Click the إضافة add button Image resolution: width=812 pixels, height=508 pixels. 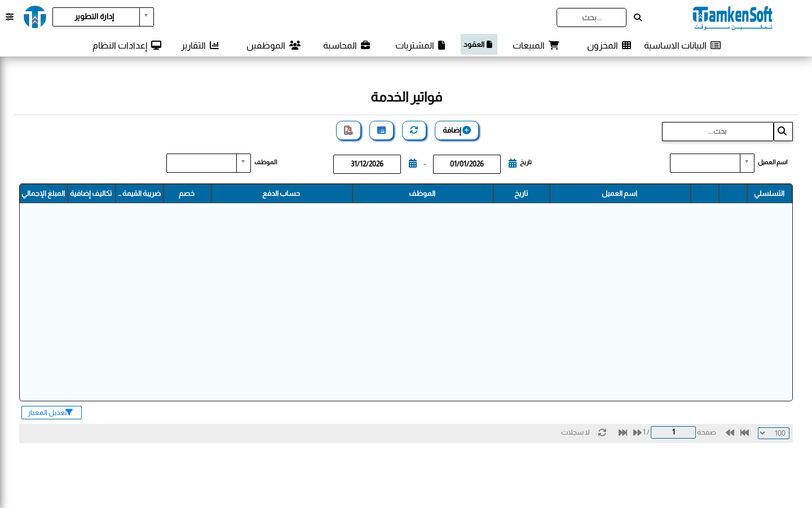pos(457,130)
